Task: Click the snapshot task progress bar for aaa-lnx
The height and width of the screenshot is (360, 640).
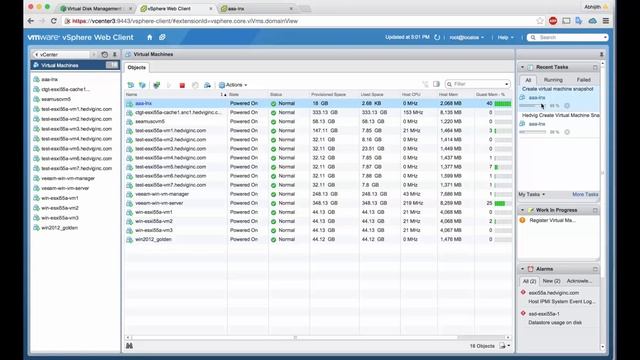Action: [x=533, y=106]
